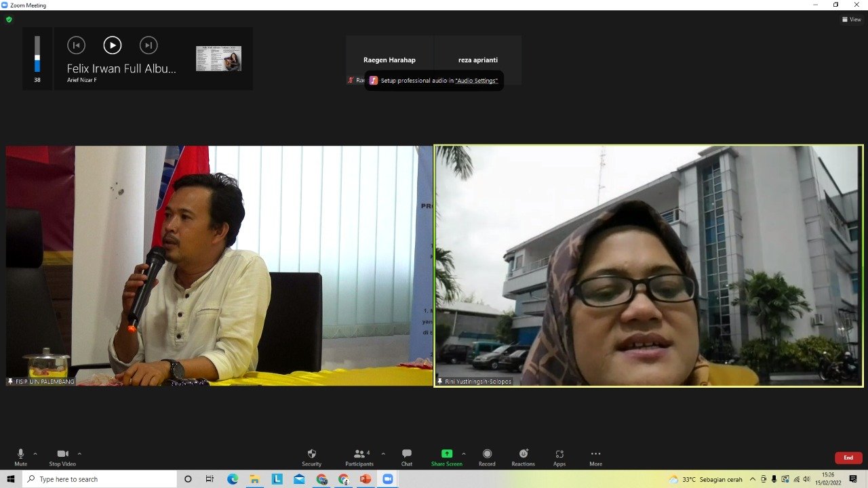Screen dimensions: 868x488
Task: Expand video options arrow beside Stop Video
Action: pyautogui.click(x=79, y=453)
